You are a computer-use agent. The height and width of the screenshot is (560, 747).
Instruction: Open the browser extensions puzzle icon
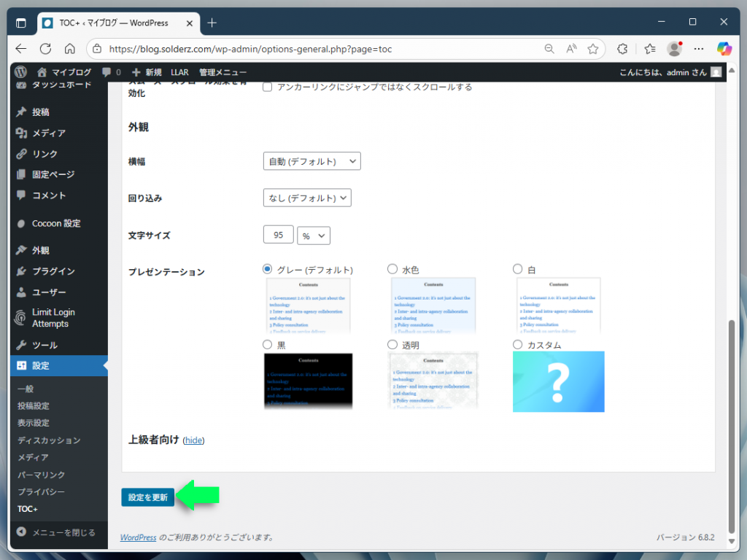point(622,49)
